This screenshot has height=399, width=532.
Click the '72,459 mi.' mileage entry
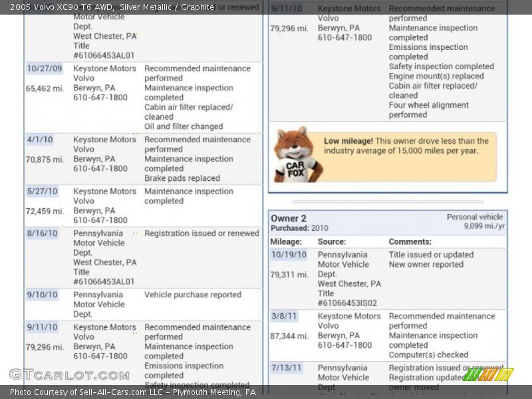pyautogui.click(x=45, y=211)
